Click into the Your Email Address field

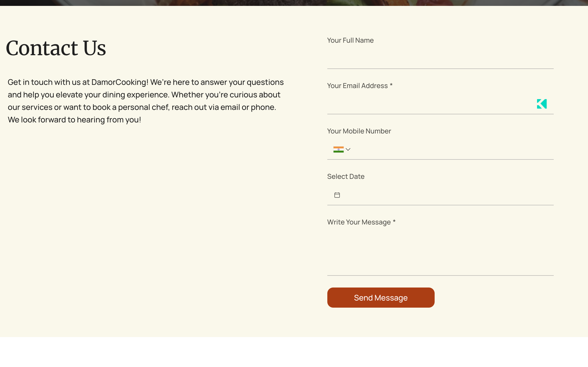(440, 104)
